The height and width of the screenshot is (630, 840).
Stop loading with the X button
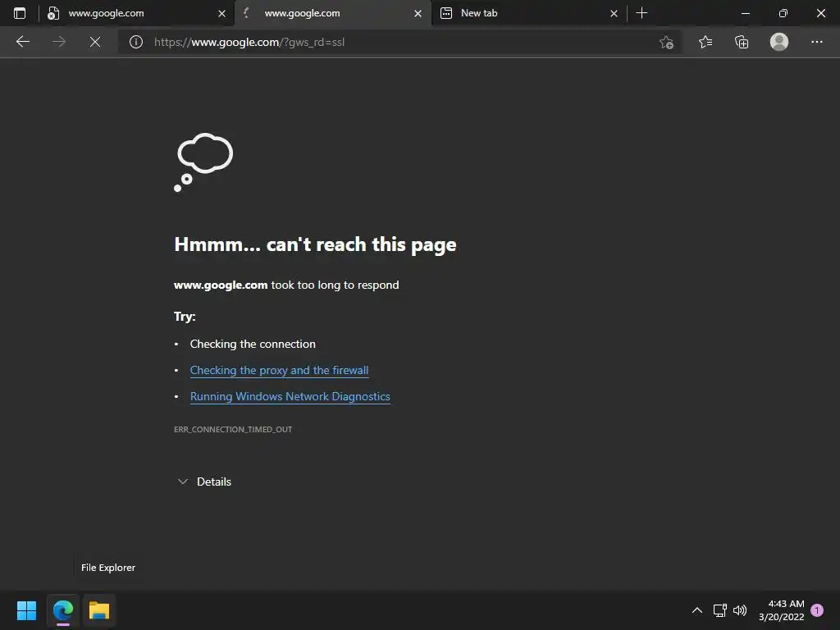95,42
